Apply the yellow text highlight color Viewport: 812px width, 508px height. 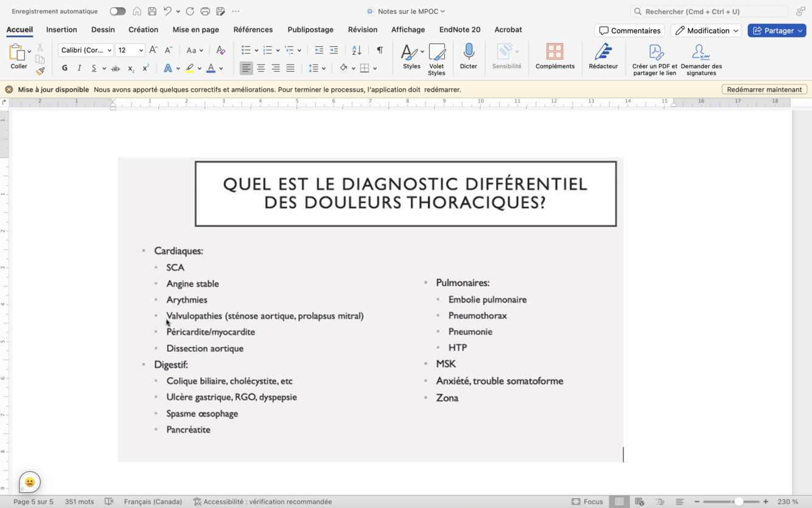click(x=190, y=68)
